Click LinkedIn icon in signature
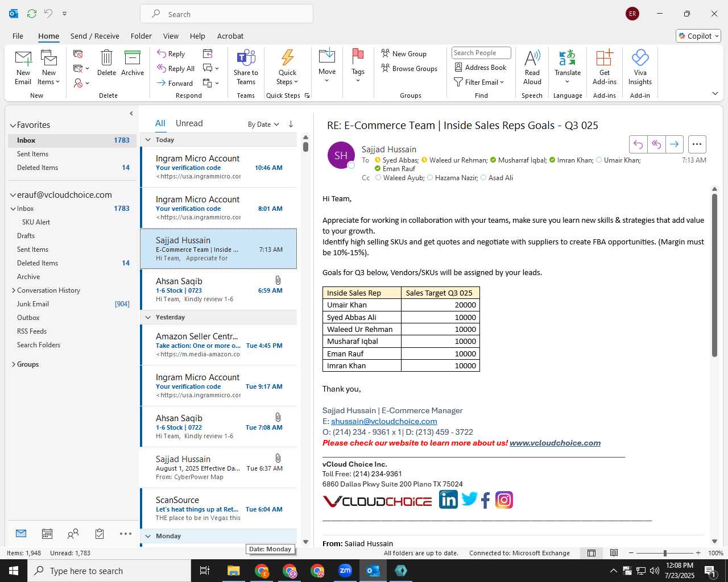 pos(448,500)
